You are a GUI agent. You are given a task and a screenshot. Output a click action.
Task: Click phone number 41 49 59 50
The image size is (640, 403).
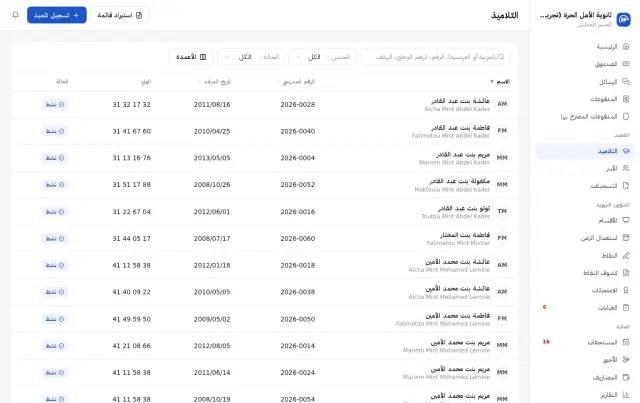131,319
